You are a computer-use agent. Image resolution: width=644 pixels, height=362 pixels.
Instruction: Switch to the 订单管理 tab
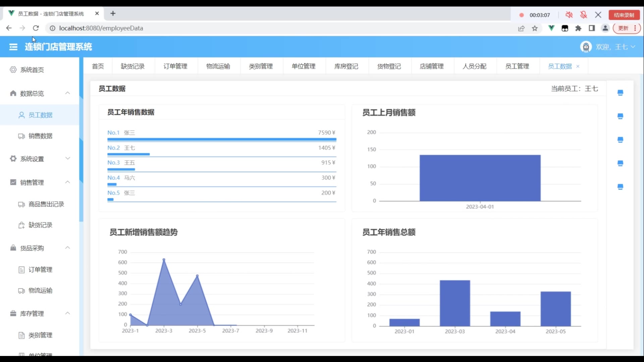[x=175, y=66]
